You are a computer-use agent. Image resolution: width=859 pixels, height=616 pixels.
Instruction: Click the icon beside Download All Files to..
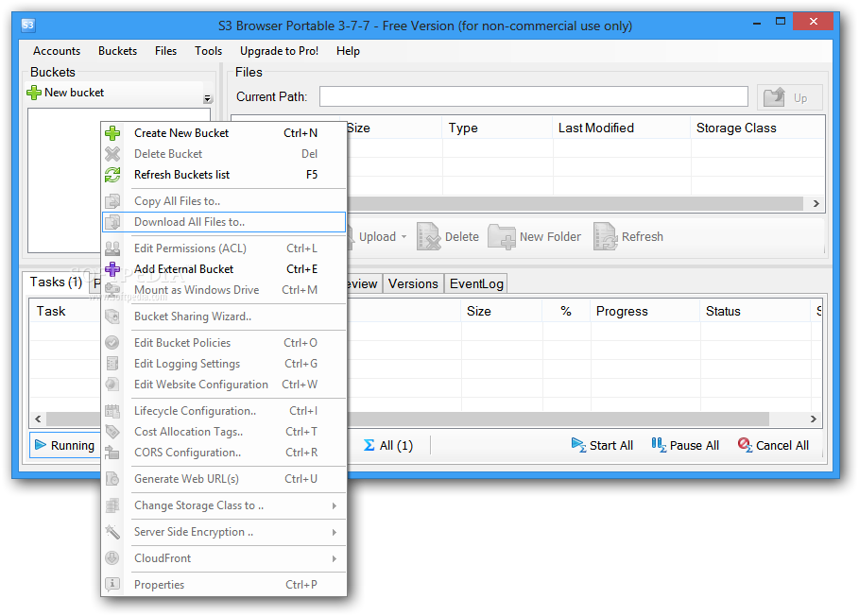112,222
